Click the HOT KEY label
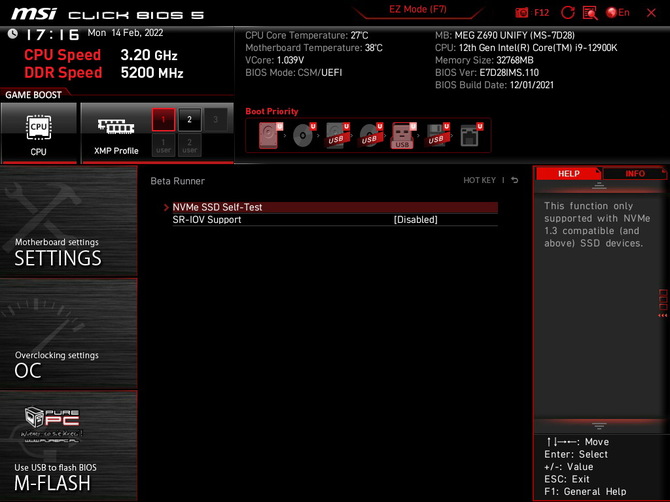The width and height of the screenshot is (670, 502). coord(479,180)
